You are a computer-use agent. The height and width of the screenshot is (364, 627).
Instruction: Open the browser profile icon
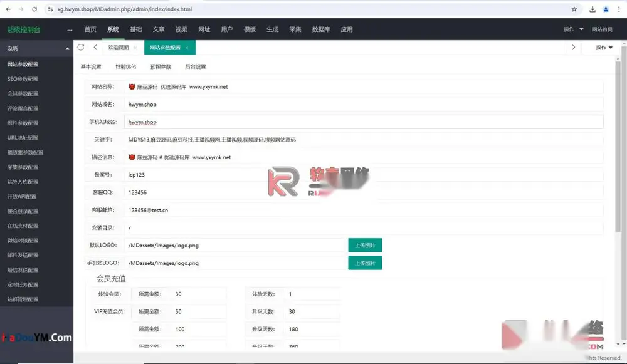[x=606, y=9]
